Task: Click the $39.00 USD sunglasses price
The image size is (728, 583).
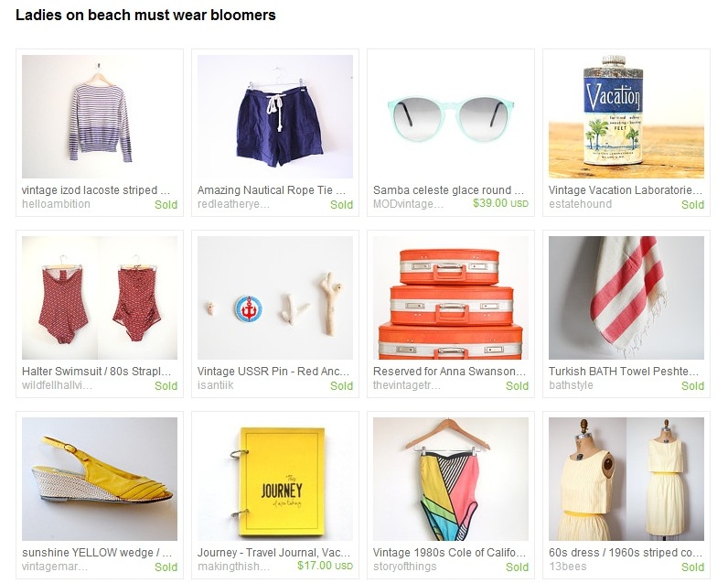Action: coord(500,203)
